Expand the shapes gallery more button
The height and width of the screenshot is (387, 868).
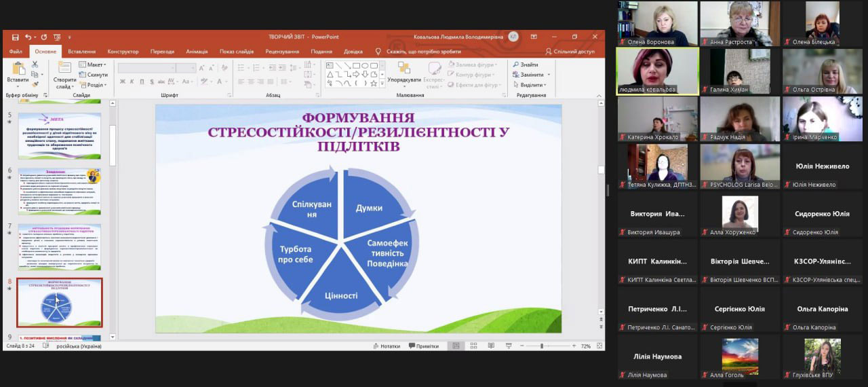pos(382,84)
